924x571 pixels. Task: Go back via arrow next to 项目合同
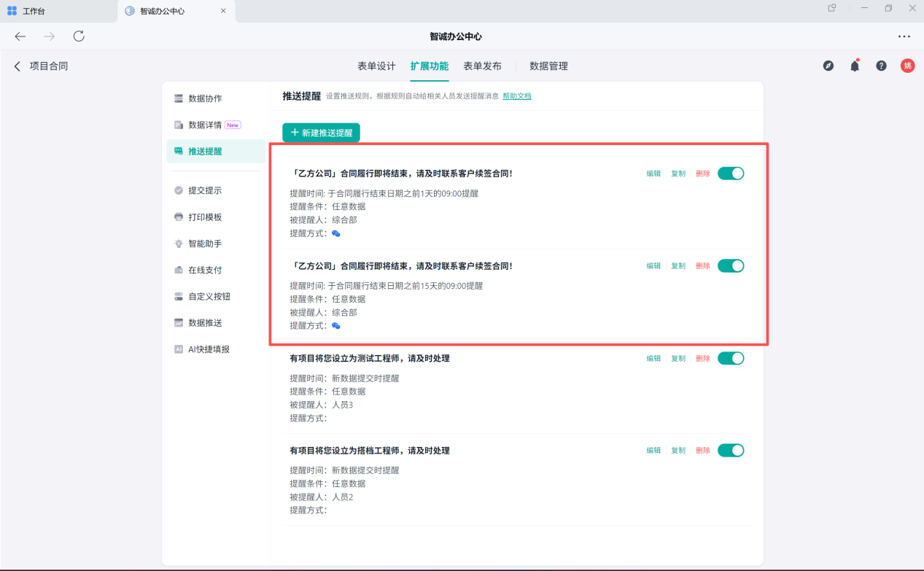(18, 66)
